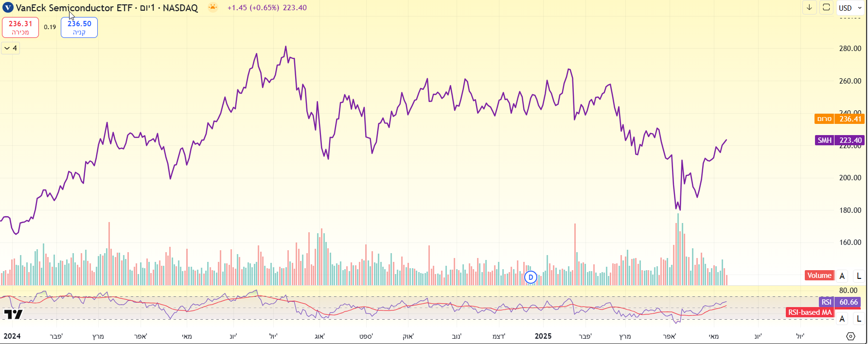Click the down-arrow icon beside the USD selector
This screenshot has width=868, height=344.
click(810, 7)
